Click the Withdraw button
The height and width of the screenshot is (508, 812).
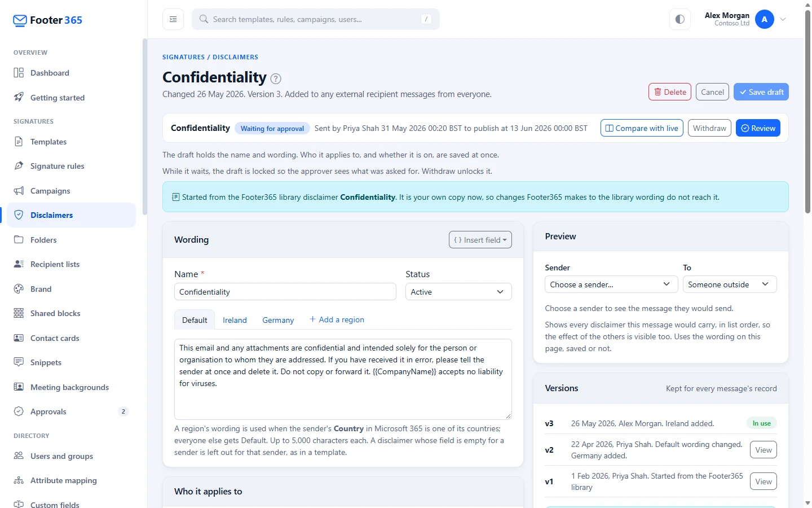click(709, 128)
